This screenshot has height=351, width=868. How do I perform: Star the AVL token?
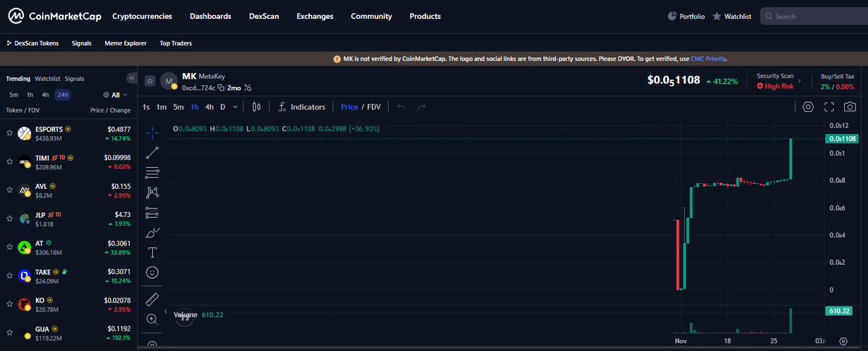pos(9,190)
